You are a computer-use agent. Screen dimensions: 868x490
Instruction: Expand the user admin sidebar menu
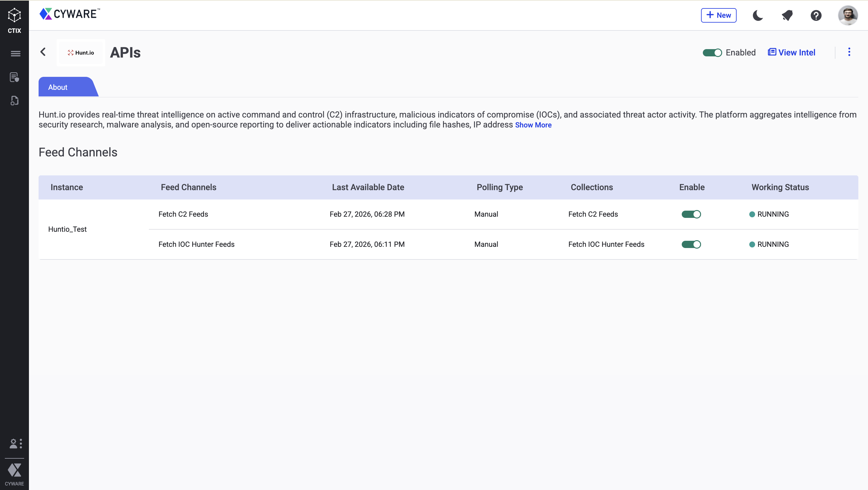click(x=15, y=444)
